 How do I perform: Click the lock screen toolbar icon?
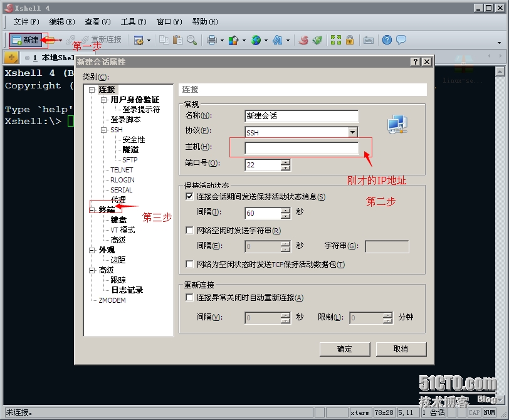350,40
